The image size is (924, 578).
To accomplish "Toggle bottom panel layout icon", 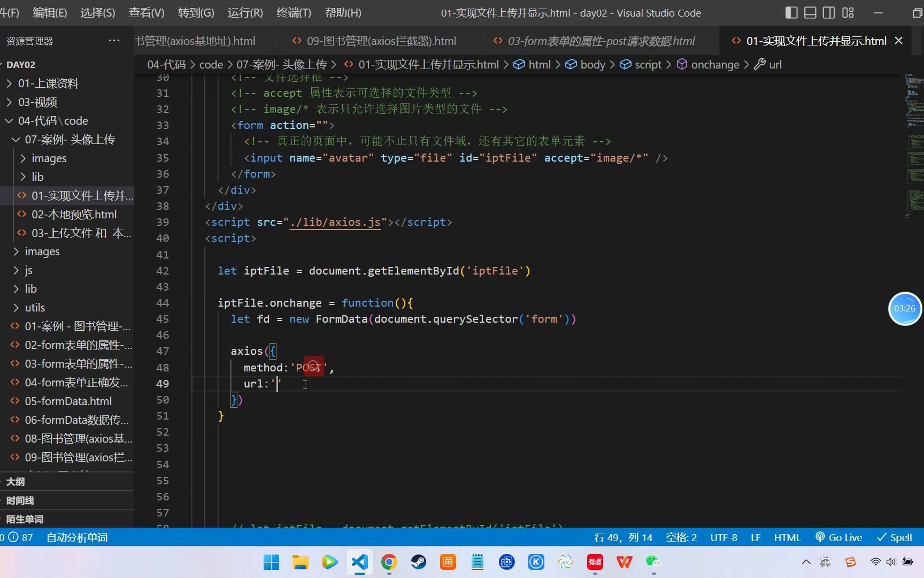I will point(810,13).
